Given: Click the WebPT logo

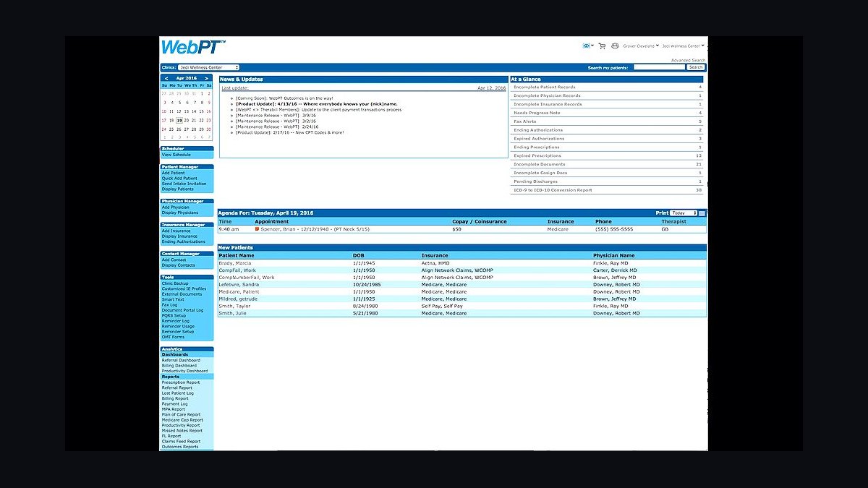Looking at the screenshot, I should (193, 47).
